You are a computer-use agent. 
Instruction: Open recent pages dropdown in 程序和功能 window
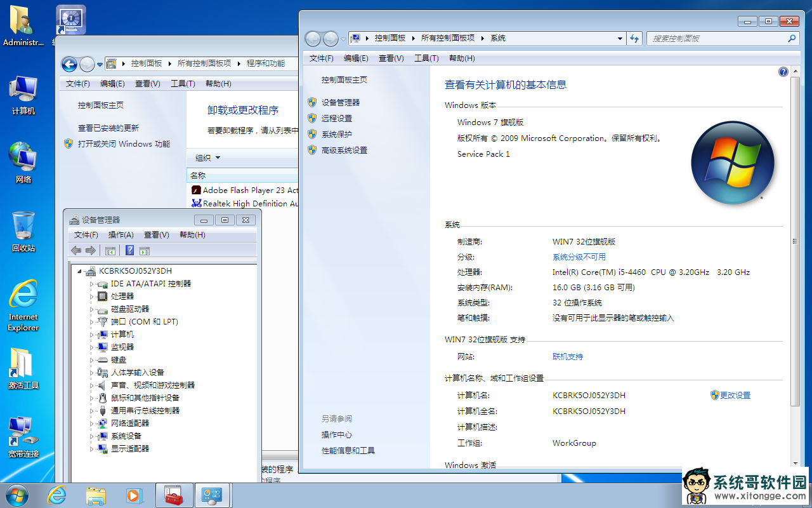point(100,64)
